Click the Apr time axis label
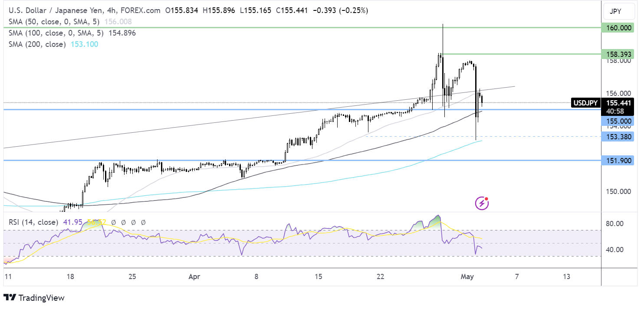This screenshot has width=644, height=309. pos(195,276)
